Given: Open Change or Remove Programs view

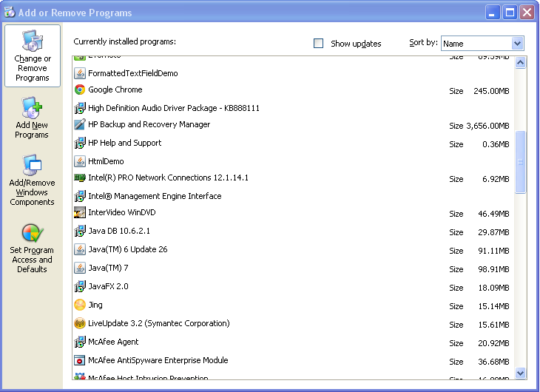Looking at the screenshot, I should click(x=33, y=56).
